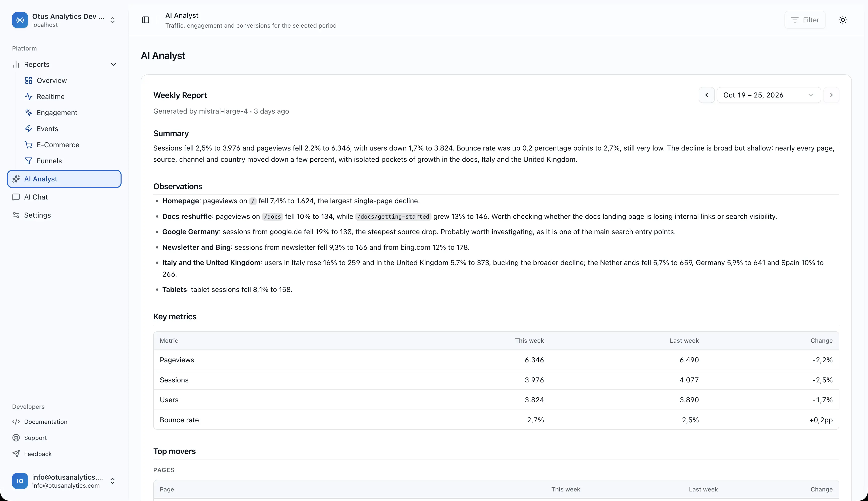Click the Sessions change value -2,5%
This screenshot has width=868, height=501.
pos(822,380)
